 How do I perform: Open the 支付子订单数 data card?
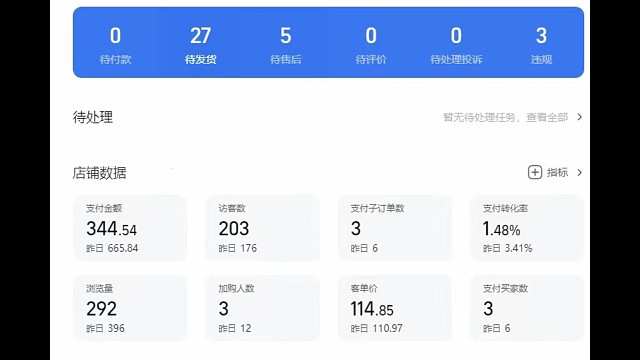395,228
